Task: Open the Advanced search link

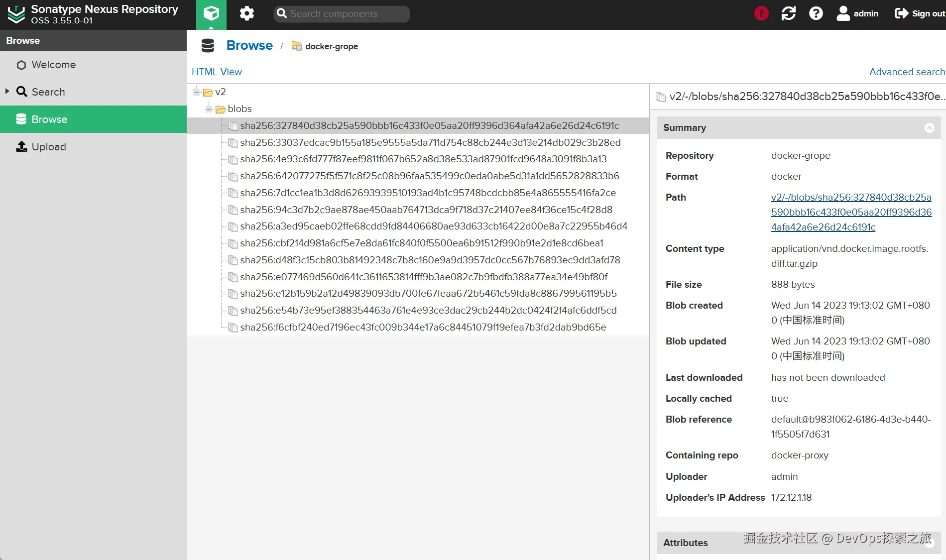Action: coord(907,72)
